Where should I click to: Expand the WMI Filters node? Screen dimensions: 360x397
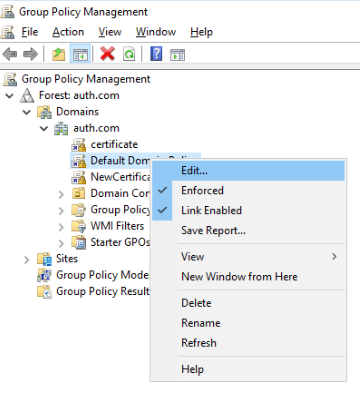61,227
